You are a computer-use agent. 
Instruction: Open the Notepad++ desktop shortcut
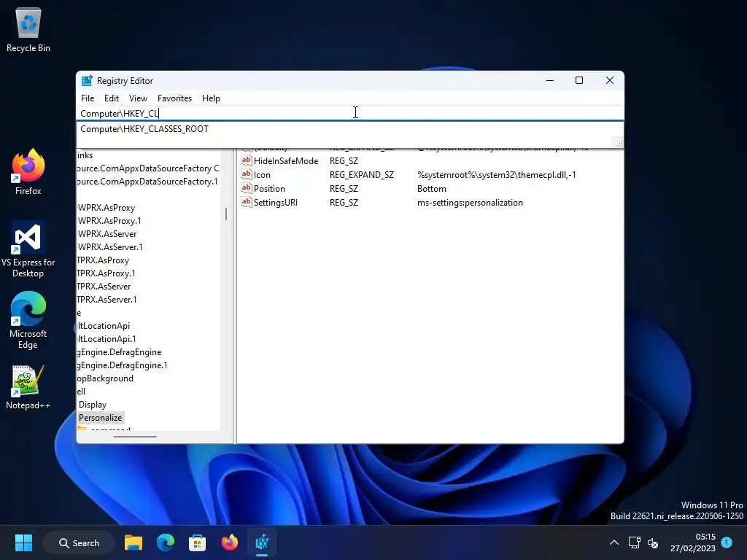pos(28,388)
